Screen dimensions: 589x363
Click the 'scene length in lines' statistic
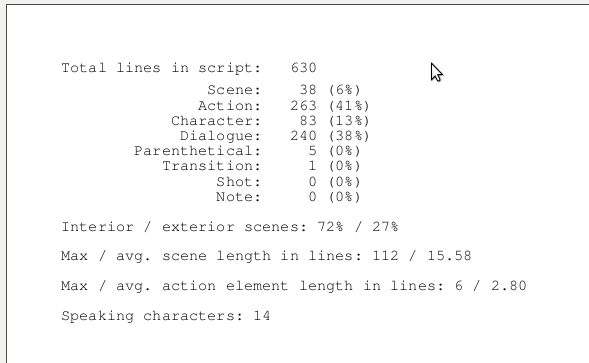[266, 256]
